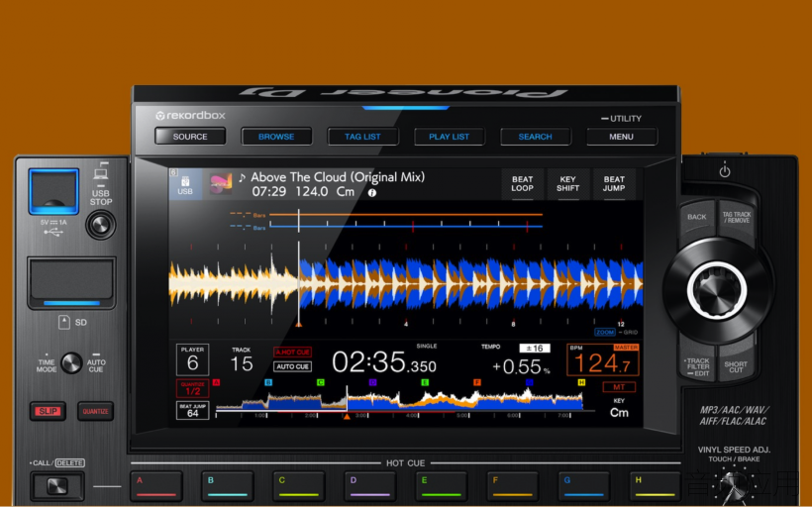
Task: Open the BEAT LOOP tab on screen
Action: pos(523,184)
